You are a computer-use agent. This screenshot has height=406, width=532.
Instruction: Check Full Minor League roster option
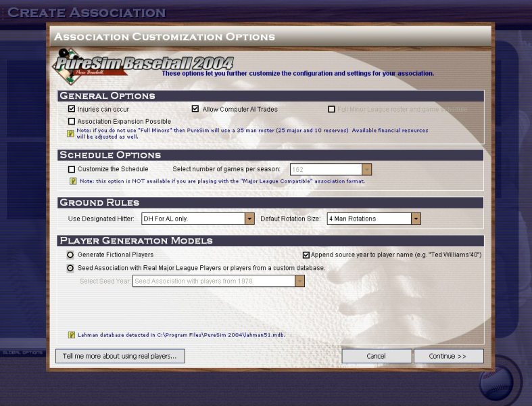point(331,109)
